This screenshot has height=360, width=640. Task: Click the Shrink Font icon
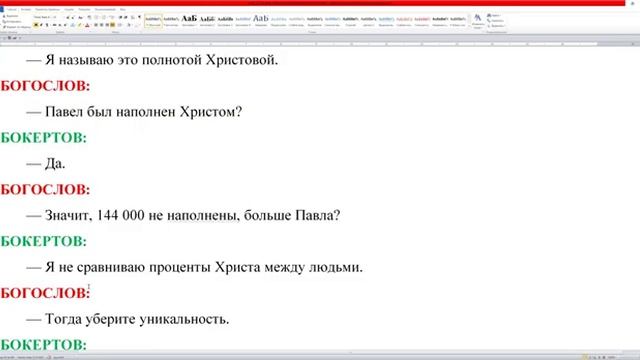click(73, 17)
